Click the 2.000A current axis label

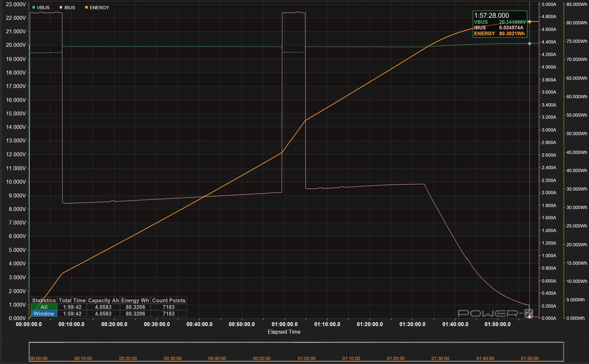click(549, 193)
